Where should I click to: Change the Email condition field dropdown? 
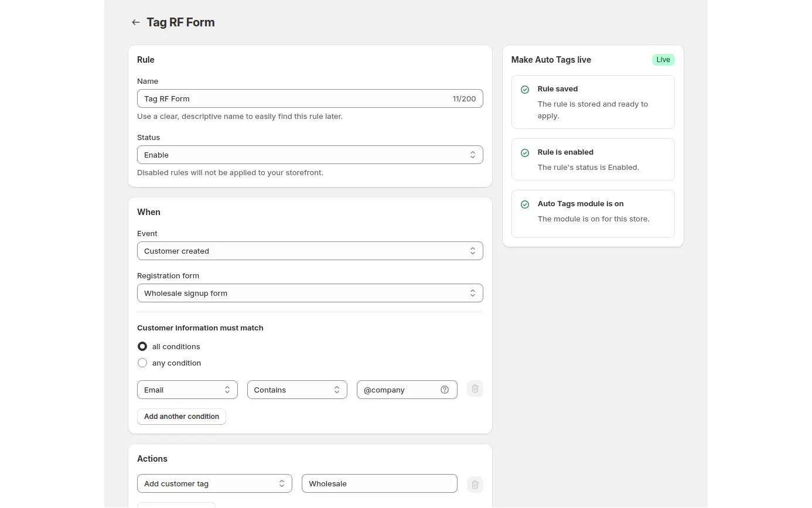point(187,390)
